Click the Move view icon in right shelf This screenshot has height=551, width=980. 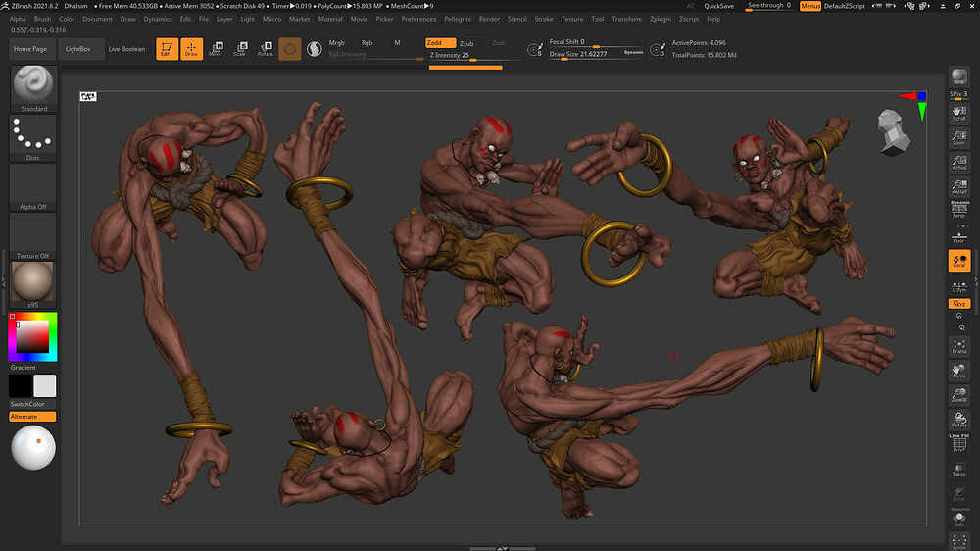(x=958, y=371)
